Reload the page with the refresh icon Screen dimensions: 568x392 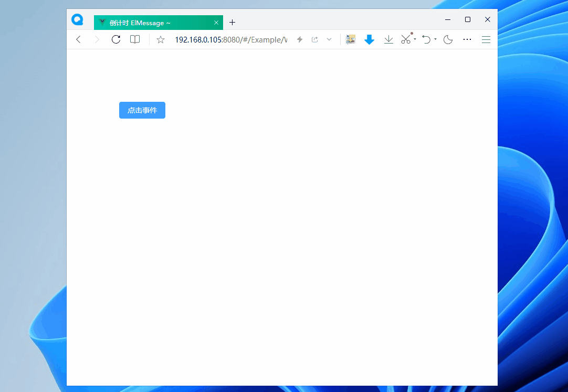click(116, 39)
